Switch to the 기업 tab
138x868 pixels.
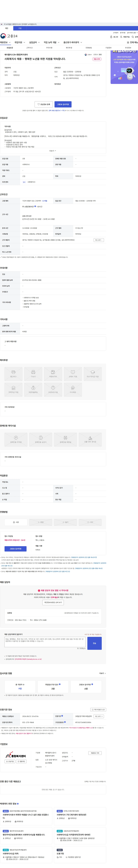click(20, 28)
